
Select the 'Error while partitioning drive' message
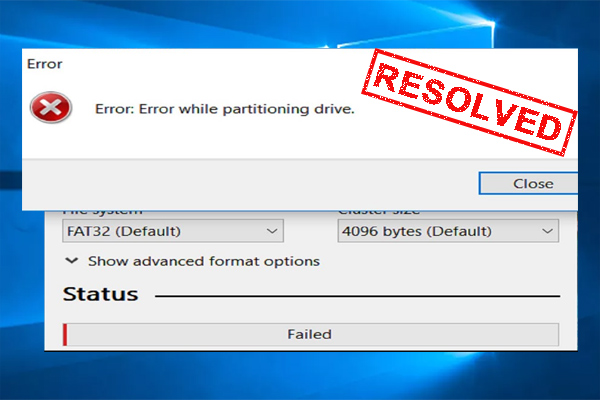pos(225,109)
